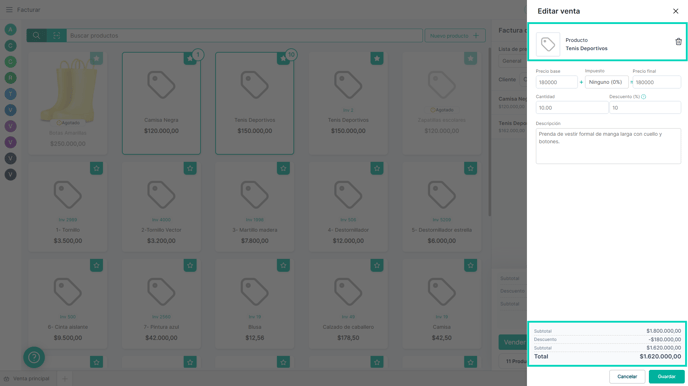The height and width of the screenshot is (386, 688).
Task: Click the Descripción text area
Action: pos(608,146)
